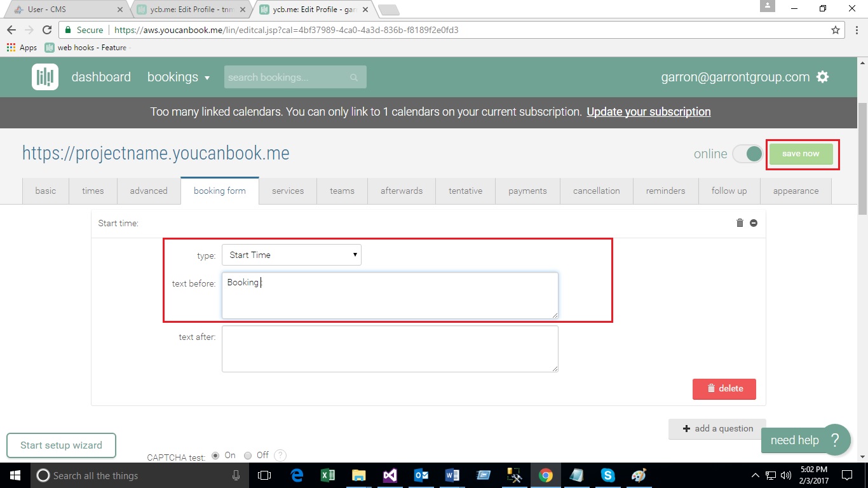Select the CAPTCHA test On radio button
868x488 pixels.
[x=215, y=456]
